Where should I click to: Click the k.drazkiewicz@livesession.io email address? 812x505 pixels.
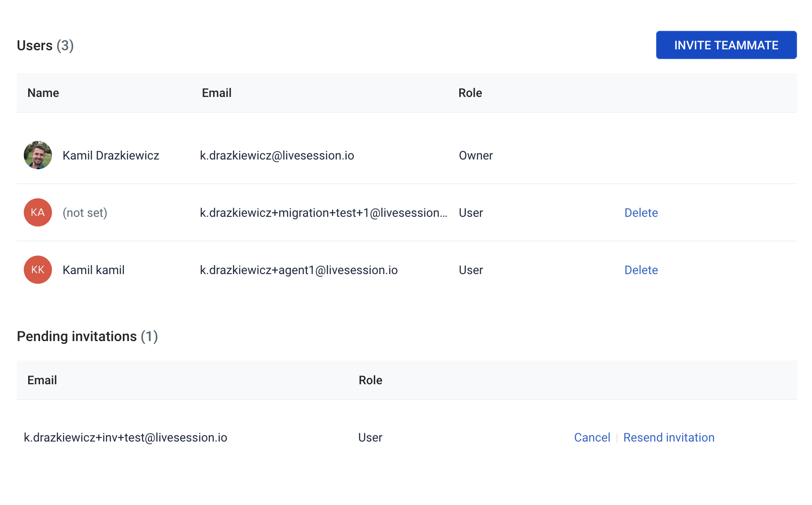tap(277, 156)
